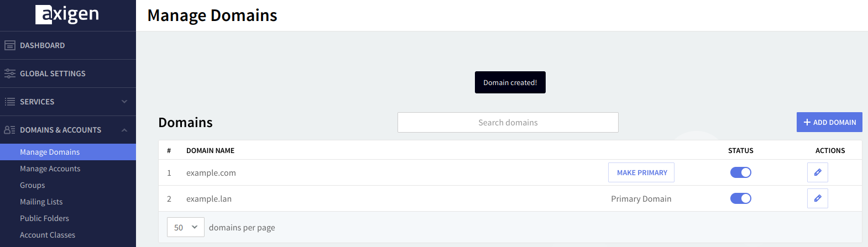
Task: Collapse the Domains & Accounts section chevron
Action: tap(124, 130)
